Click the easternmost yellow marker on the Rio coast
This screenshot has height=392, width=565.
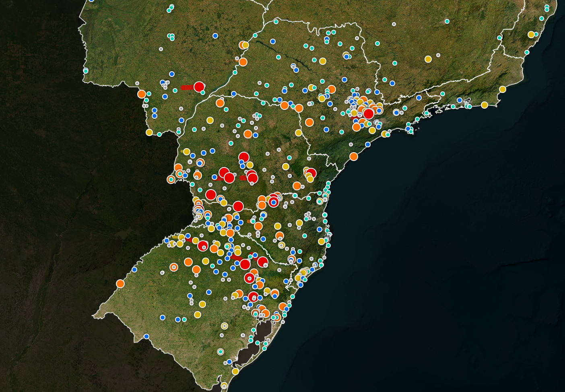point(503,89)
